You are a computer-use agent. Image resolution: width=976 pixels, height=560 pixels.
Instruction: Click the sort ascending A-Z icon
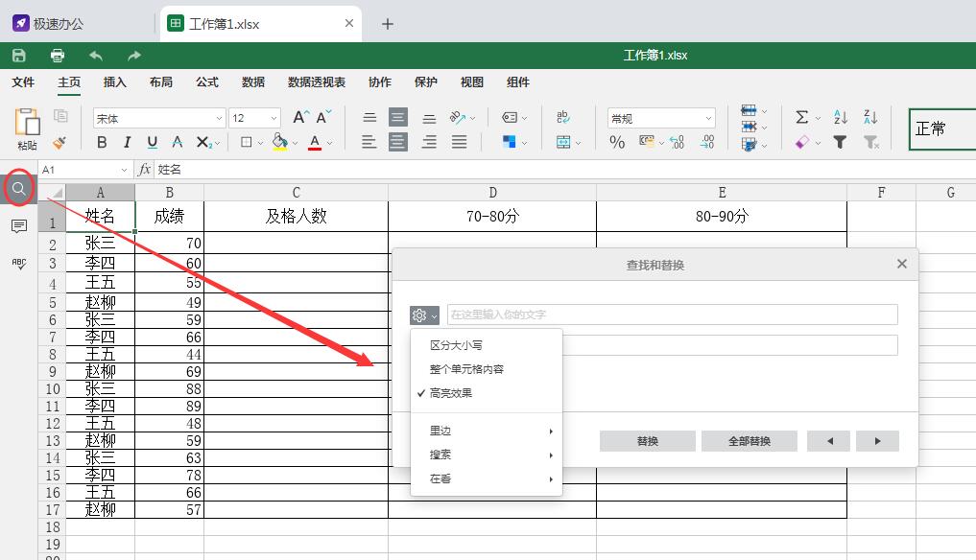coord(841,117)
